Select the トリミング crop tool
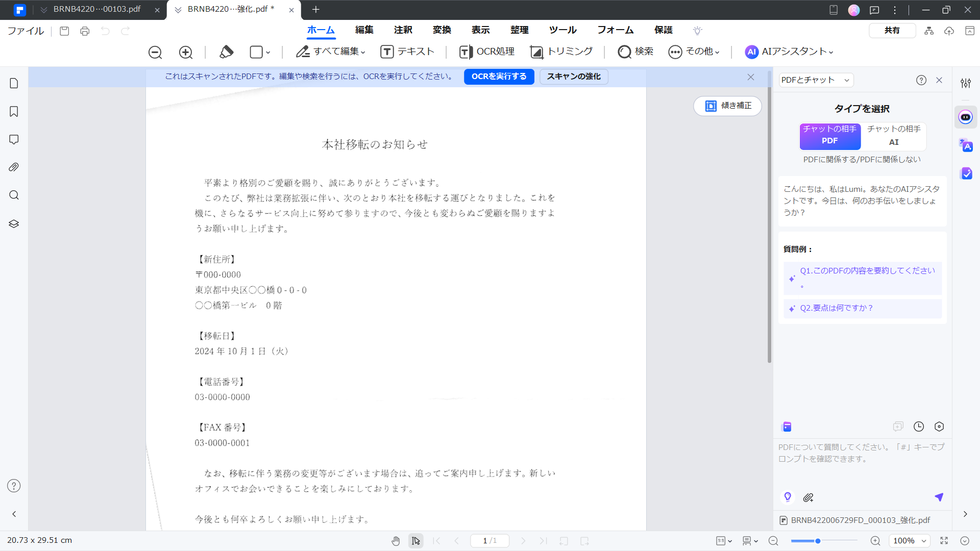This screenshot has width=980, height=551. 561,52
